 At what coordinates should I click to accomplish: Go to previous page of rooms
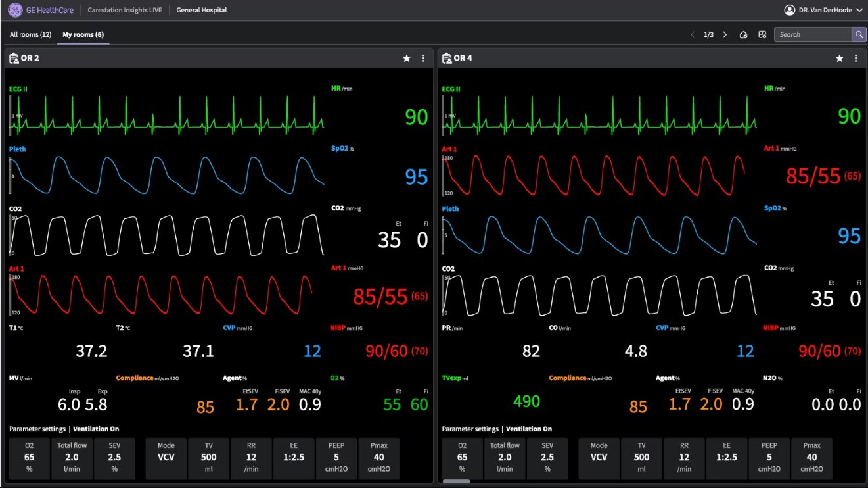tap(693, 35)
